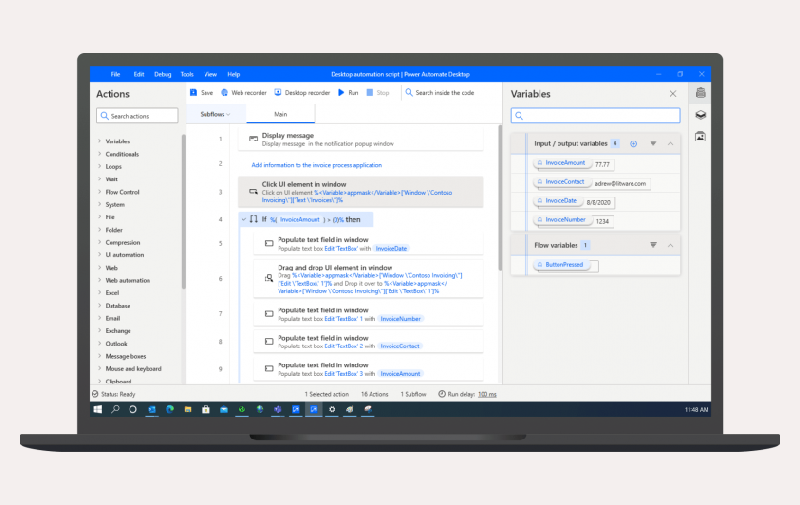Expand the Conditionals action group
The height and width of the screenshot is (505, 800).
(99, 154)
